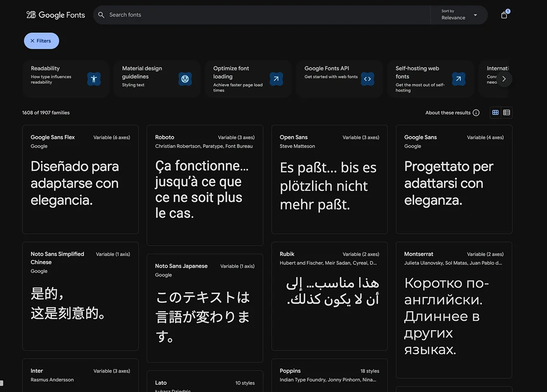Viewport: 547px width, 392px height.
Task: Click the Google Fonts logo
Action: [56, 15]
